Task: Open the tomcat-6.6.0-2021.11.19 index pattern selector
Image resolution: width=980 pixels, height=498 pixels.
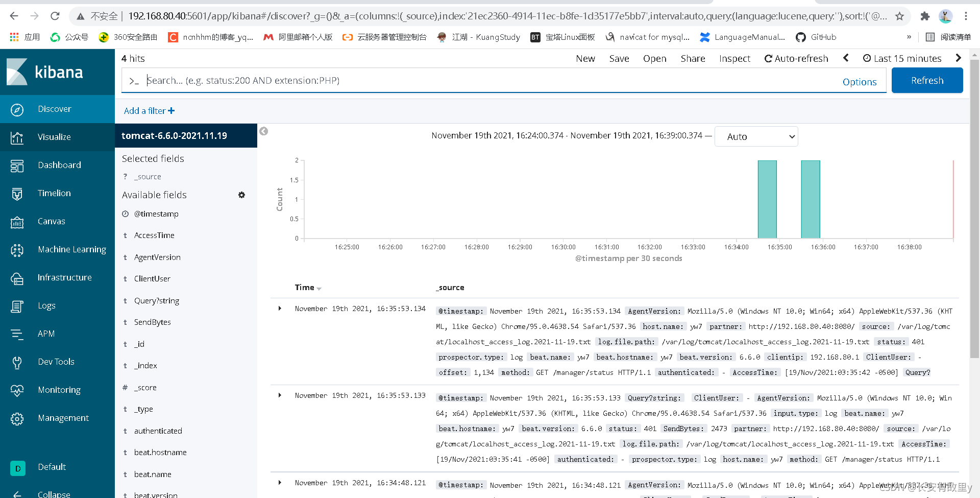Action: pos(186,136)
